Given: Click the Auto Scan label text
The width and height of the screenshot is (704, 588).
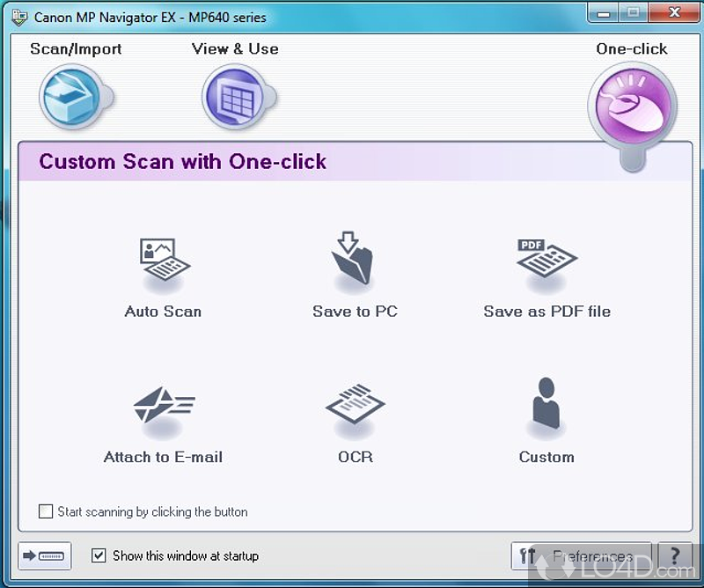Looking at the screenshot, I should pos(163,312).
